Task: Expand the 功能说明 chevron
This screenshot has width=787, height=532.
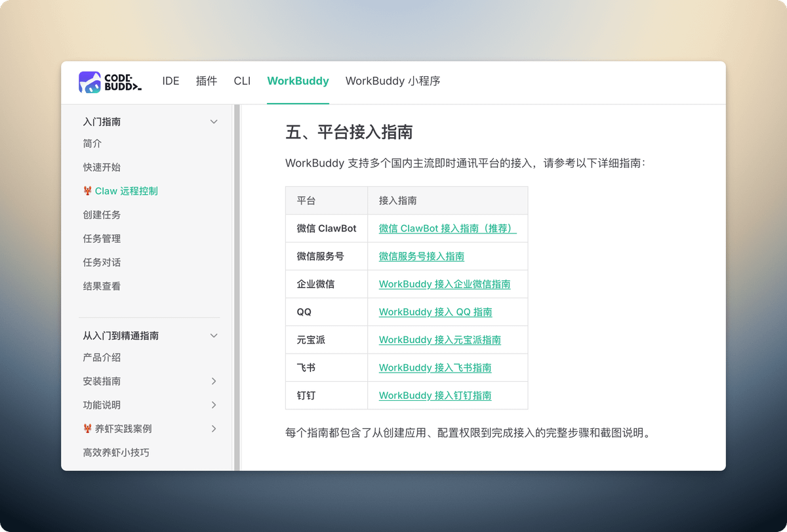Action: (213, 405)
